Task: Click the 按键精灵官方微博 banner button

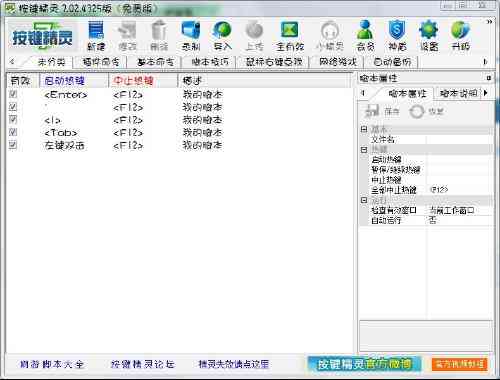Action: coord(364,364)
